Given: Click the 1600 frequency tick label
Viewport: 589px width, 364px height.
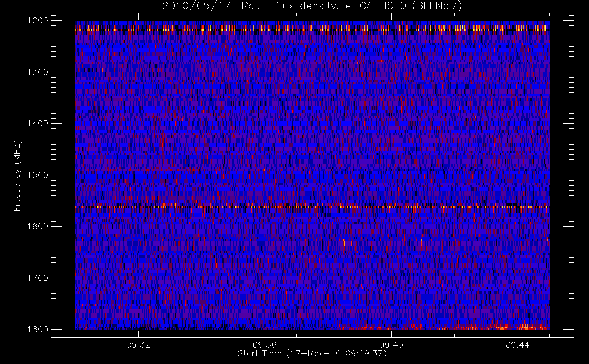Looking at the screenshot, I should tap(38, 226).
